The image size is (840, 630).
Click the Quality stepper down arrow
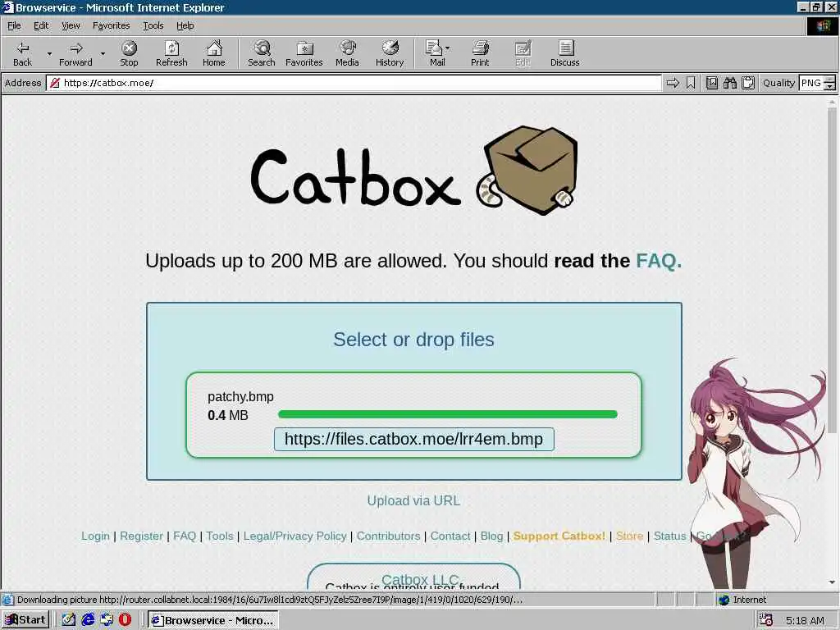[x=830, y=86]
